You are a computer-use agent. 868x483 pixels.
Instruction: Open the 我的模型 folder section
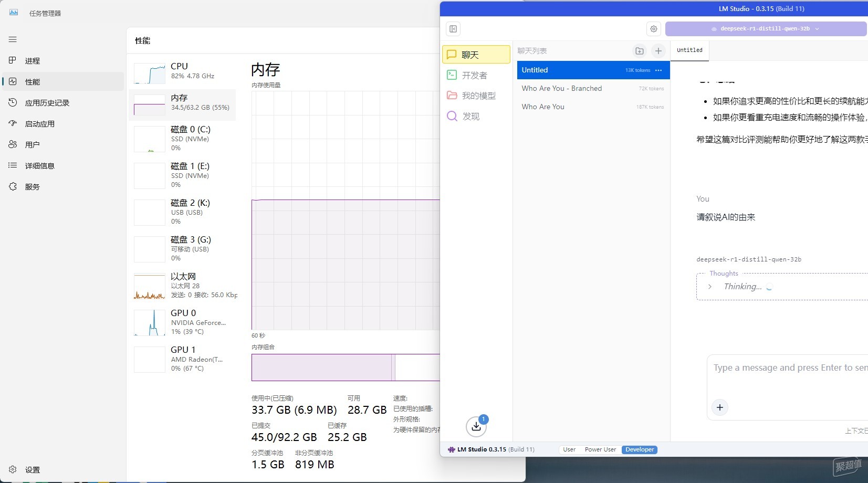coord(476,96)
